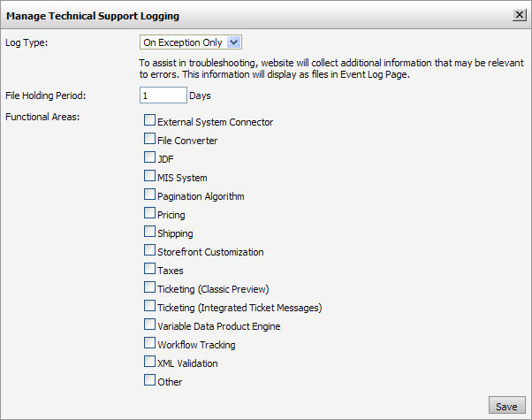The width and height of the screenshot is (532, 420).
Task: Enable Ticketing (Integrated Ticket Messages) checkbox
Action: (149, 306)
